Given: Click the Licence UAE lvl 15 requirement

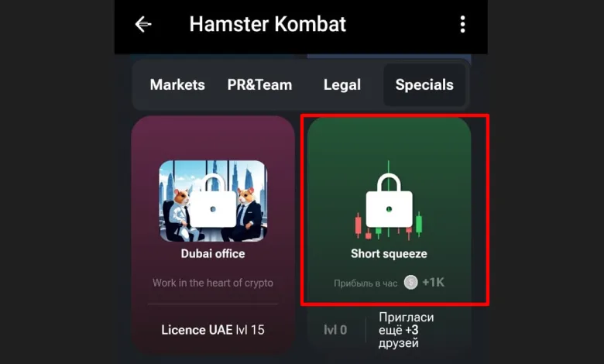Looking at the screenshot, I should [x=213, y=330].
